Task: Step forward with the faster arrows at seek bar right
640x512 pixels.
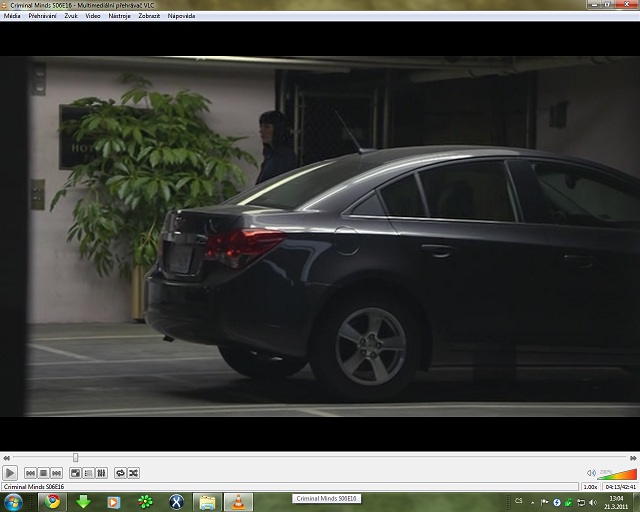Action: coord(633,458)
